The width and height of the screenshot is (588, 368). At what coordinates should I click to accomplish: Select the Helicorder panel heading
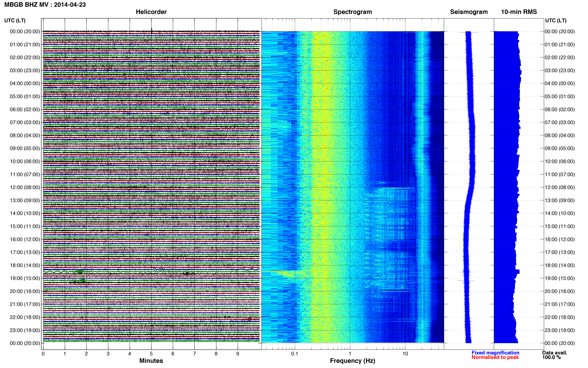click(x=151, y=12)
